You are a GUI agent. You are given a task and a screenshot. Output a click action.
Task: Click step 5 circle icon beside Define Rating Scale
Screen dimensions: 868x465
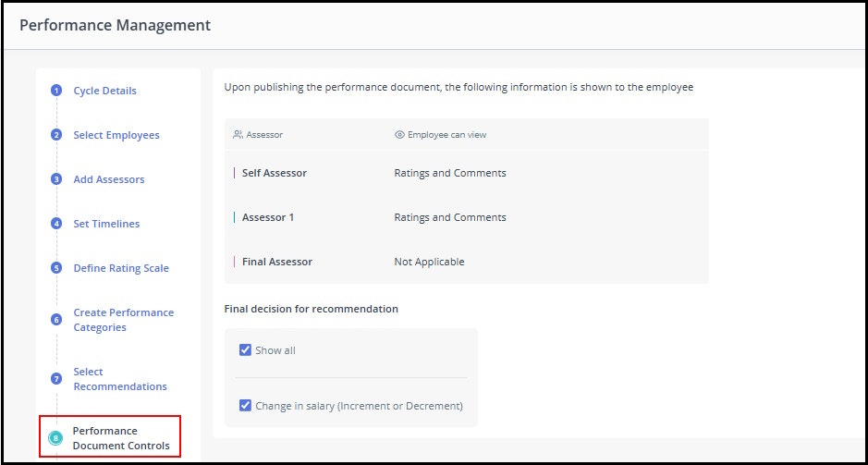click(55, 268)
